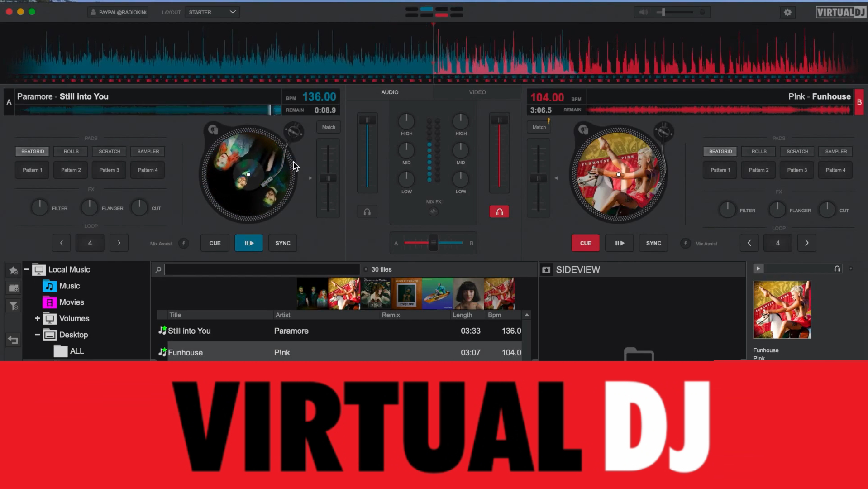868x489 pixels.
Task: Click deck A headphone cue icon
Action: pos(367,211)
